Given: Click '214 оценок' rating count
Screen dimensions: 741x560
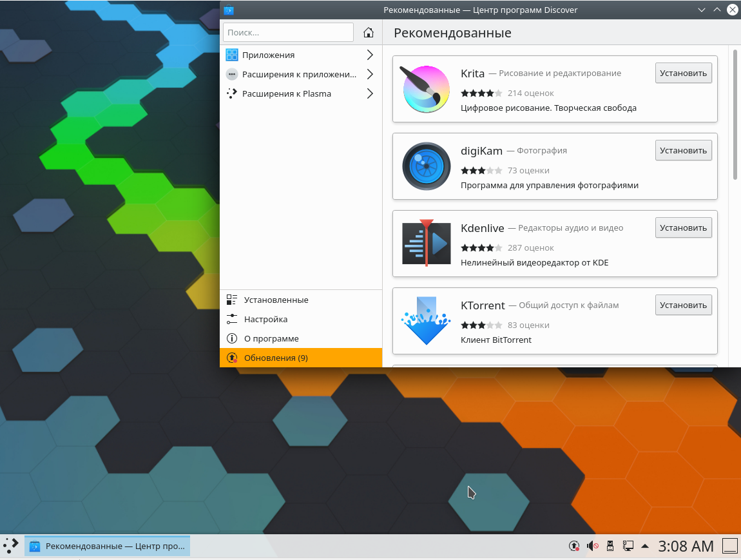Looking at the screenshot, I should point(531,93).
